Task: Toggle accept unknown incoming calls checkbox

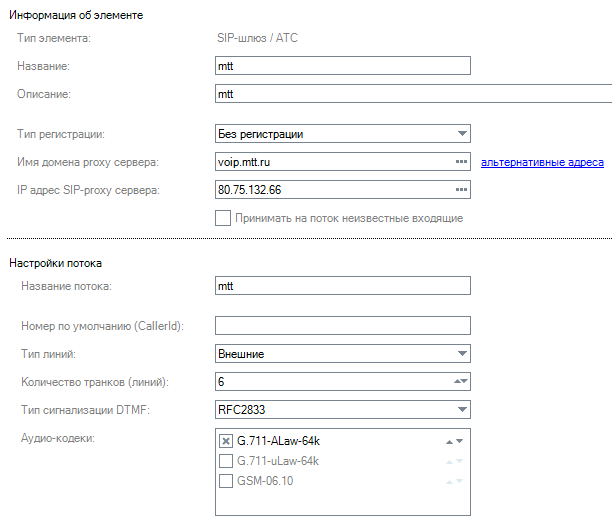Action: click(223, 217)
